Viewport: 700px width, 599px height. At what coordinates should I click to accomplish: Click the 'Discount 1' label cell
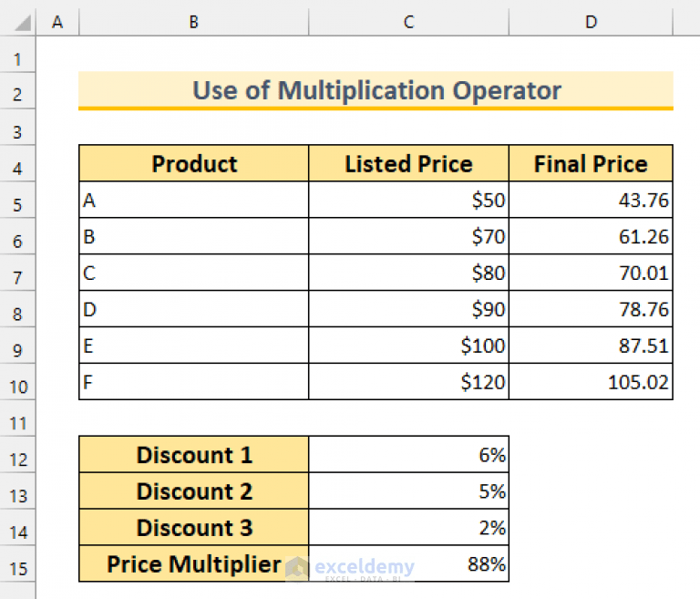(x=194, y=455)
